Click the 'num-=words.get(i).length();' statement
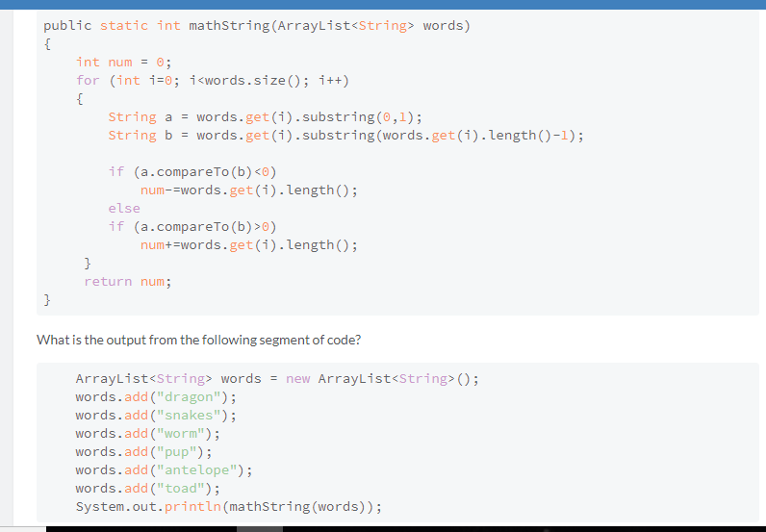This screenshot has height=532, width=766. 249,190
